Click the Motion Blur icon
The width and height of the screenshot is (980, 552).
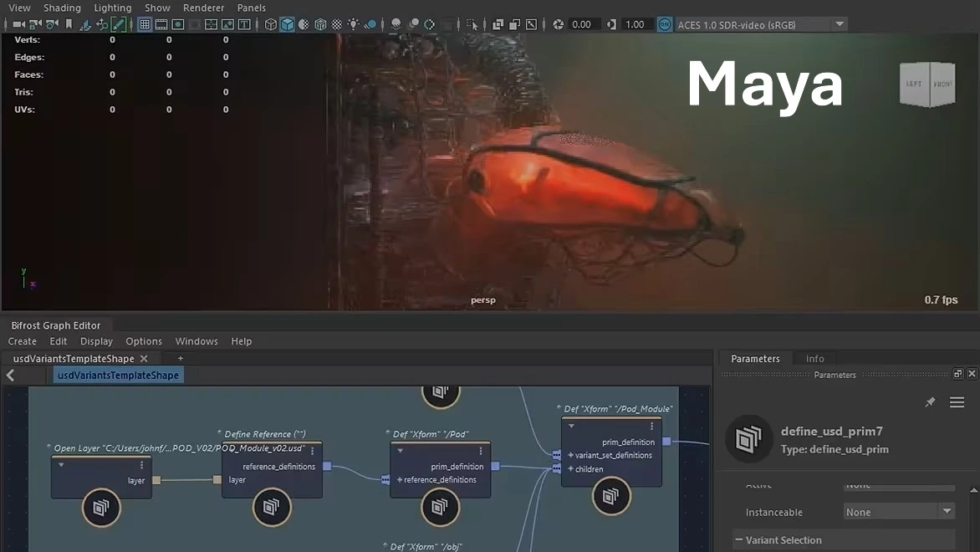tap(413, 24)
